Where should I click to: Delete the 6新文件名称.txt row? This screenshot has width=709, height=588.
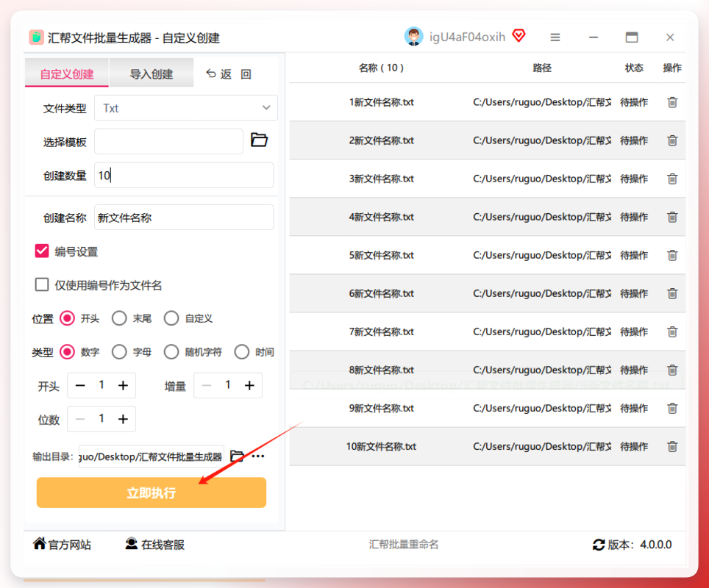pos(672,294)
